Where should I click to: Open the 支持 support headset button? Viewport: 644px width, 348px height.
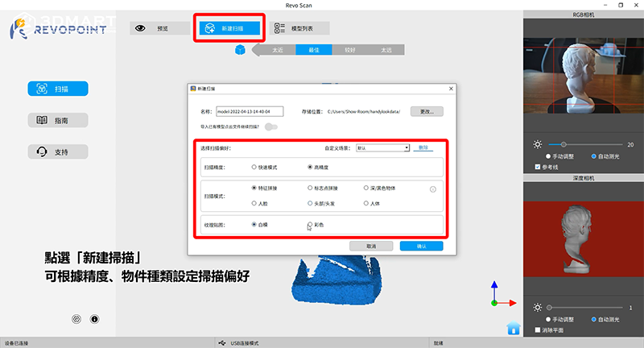click(x=57, y=151)
